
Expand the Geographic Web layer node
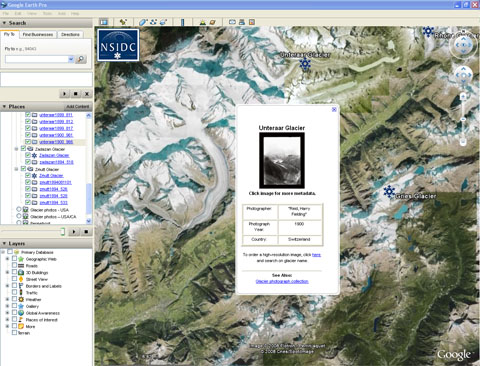point(7,259)
